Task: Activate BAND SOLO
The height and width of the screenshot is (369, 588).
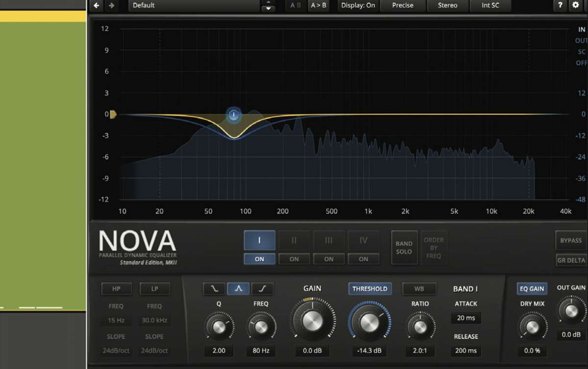Action: [x=404, y=247]
